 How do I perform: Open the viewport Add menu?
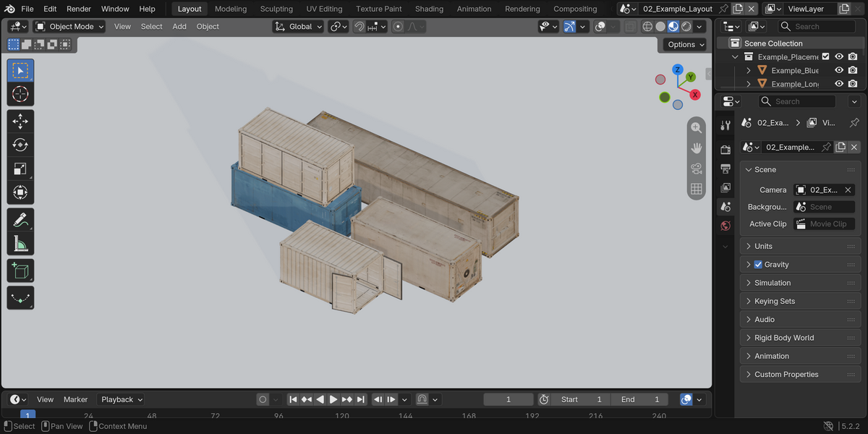coord(179,26)
